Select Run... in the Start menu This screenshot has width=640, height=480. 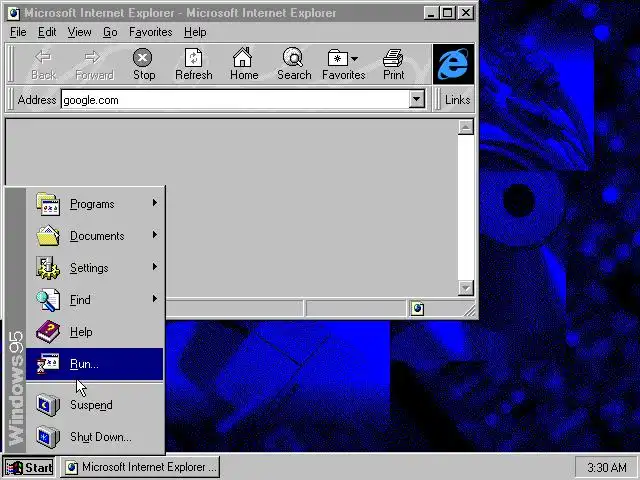point(95,364)
